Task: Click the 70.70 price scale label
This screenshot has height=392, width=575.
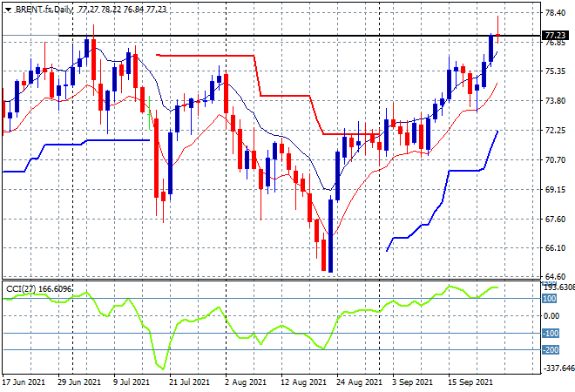Action: (x=555, y=160)
